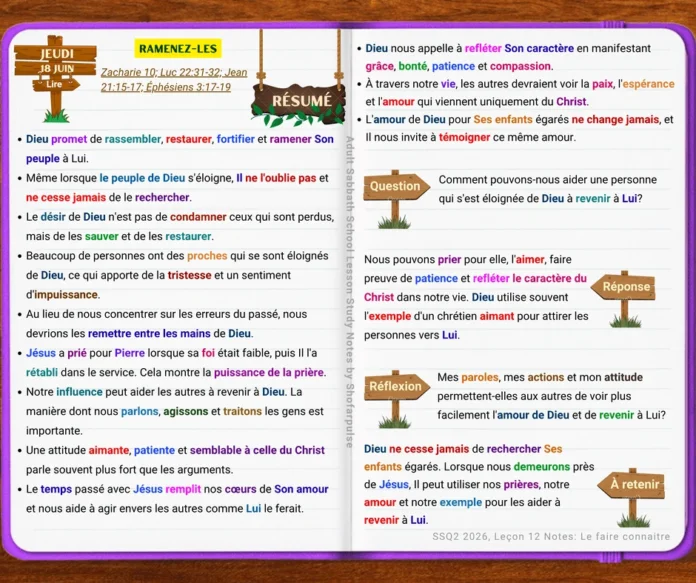The height and width of the screenshot is (583, 696).
Task: Click the orange word 'espérance'
Action: (x=649, y=84)
